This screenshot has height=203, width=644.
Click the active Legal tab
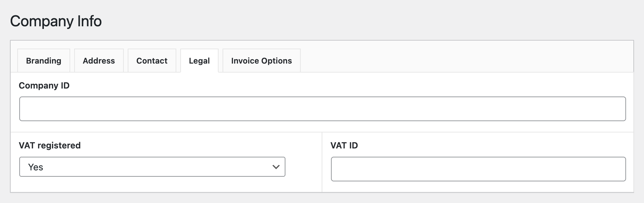tap(199, 61)
